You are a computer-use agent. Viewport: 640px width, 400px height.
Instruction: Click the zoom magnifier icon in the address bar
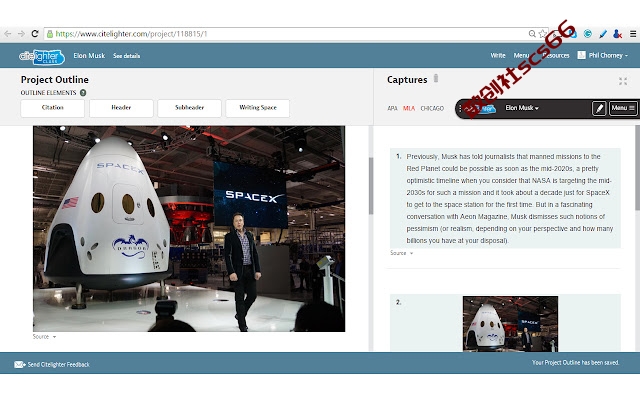532,34
